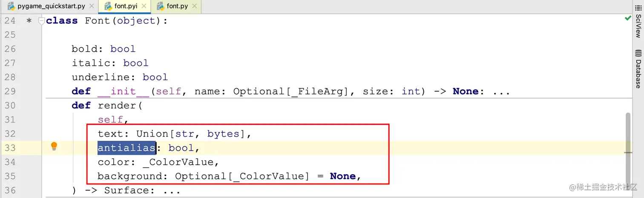Image resolution: width=644 pixels, height=198 pixels.
Task: Click the Python file icon on pygame_quickstart.py tab
Action: coord(11,6)
